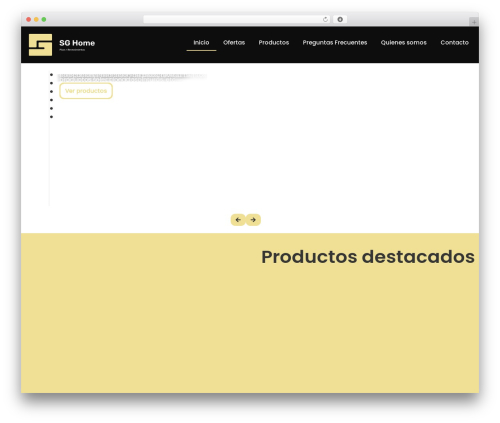Go to the Ofertas page
The width and height of the screenshot is (500, 423).
click(x=234, y=42)
